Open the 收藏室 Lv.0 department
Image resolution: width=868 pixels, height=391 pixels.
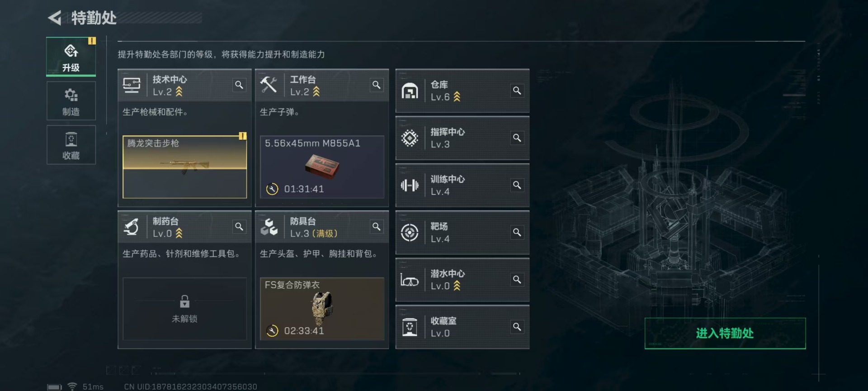coord(462,327)
